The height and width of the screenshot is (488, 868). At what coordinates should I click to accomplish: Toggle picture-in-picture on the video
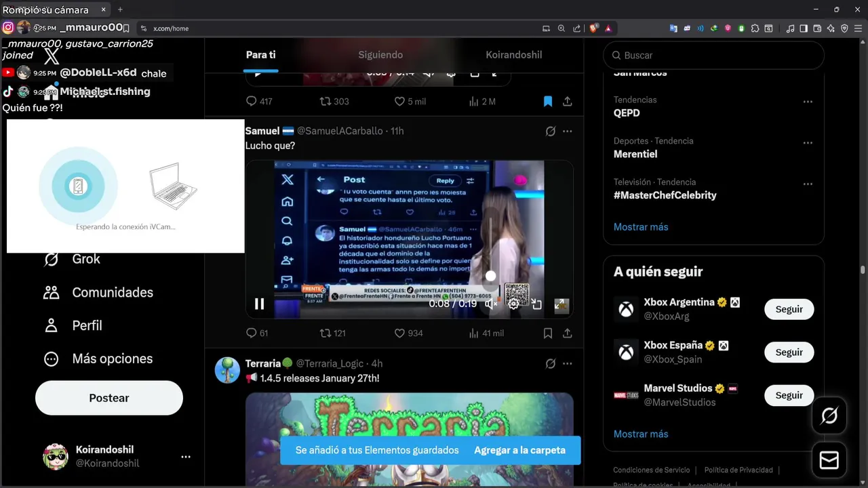(x=537, y=304)
